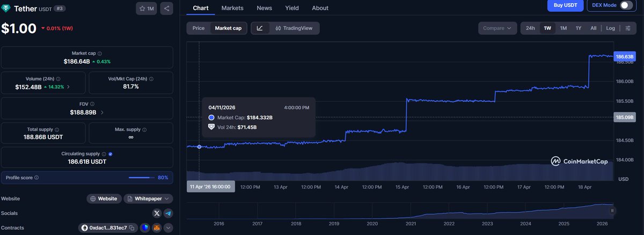
Task: Set chart range to 1Y
Action: coord(579,28)
